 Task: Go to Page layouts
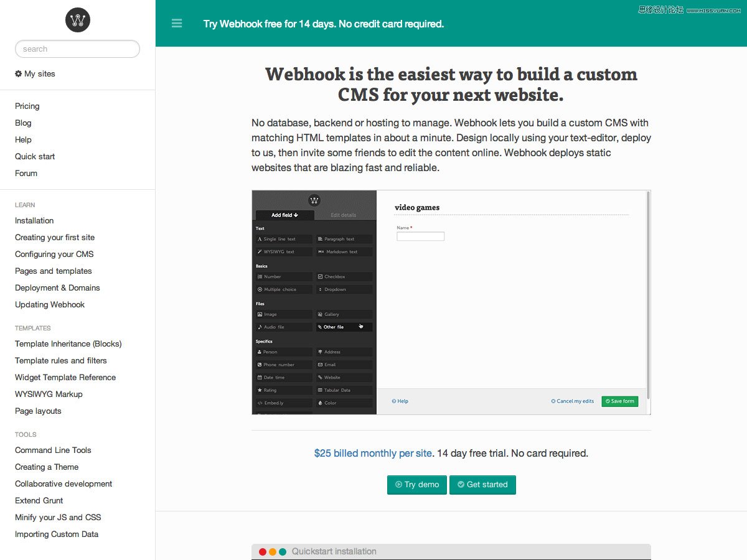[38, 411]
